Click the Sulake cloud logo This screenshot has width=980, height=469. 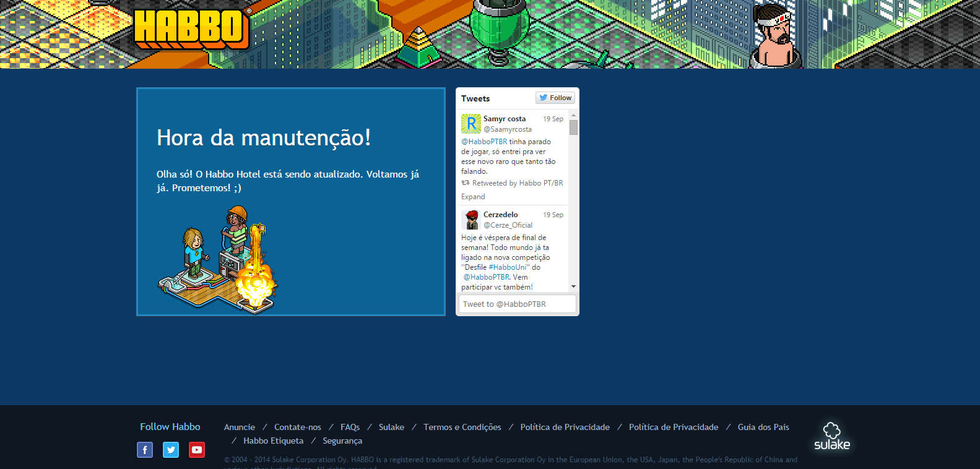pos(831,437)
